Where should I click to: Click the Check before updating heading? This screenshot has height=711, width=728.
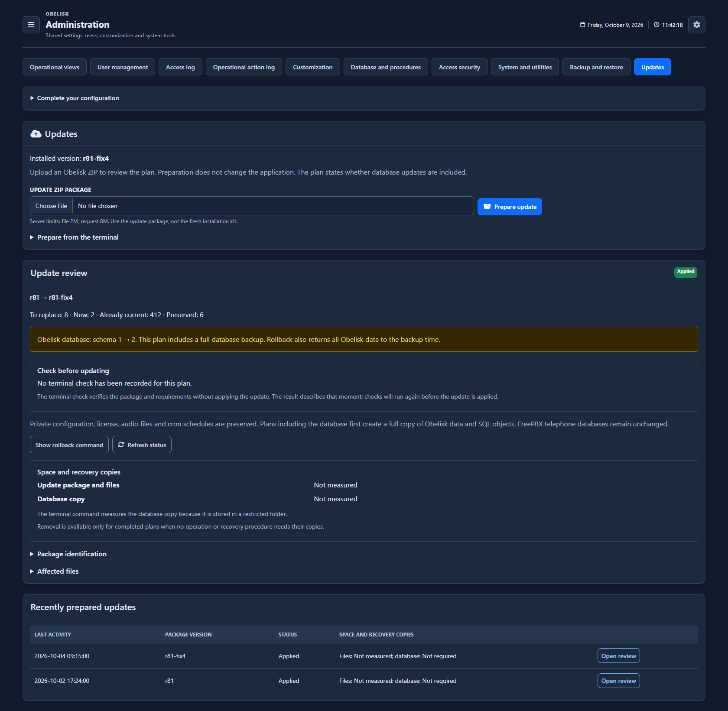[73, 371]
